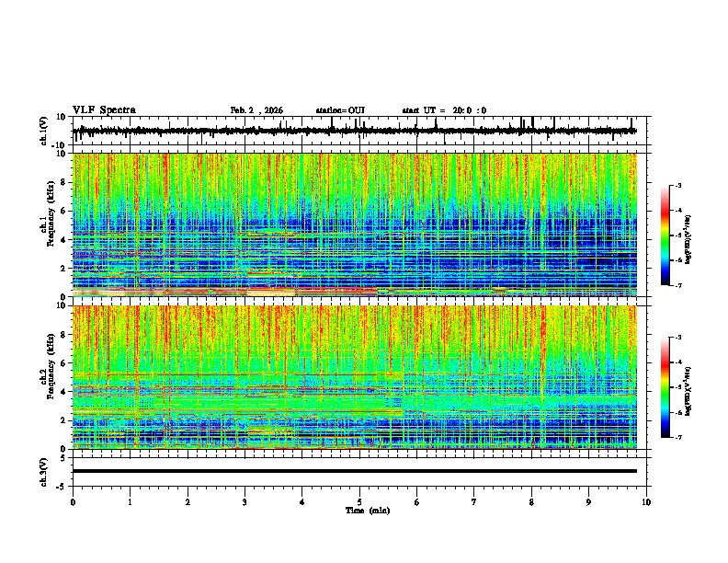Click the ch.2 "Frequency (kHz)" axis label
The width and height of the screenshot is (728, 563).
tap(51, 366)
